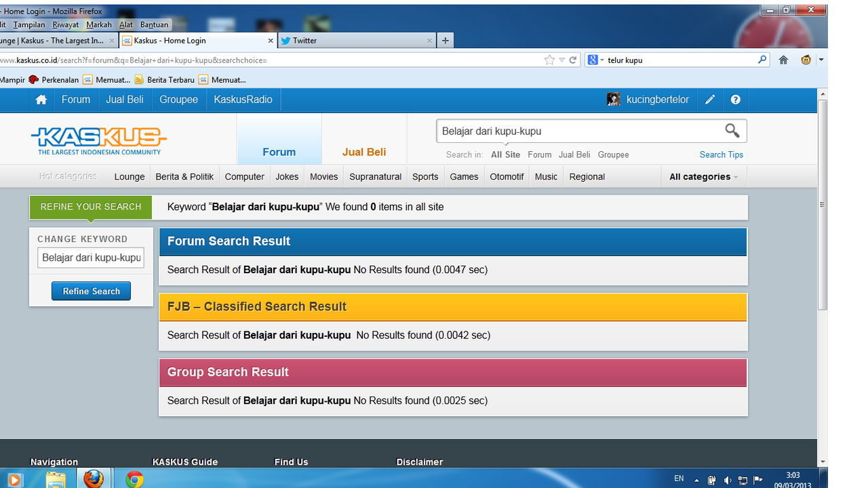Open the search engine selector dropdown arrow

pos(601,60)
